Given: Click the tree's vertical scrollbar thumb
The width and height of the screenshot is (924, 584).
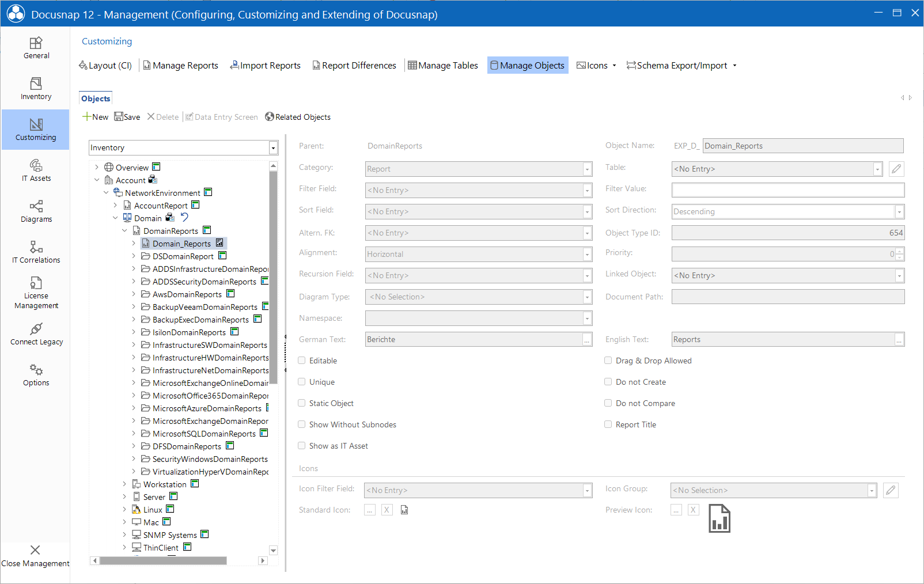Looking at the screenshot, I should point(274,277).
